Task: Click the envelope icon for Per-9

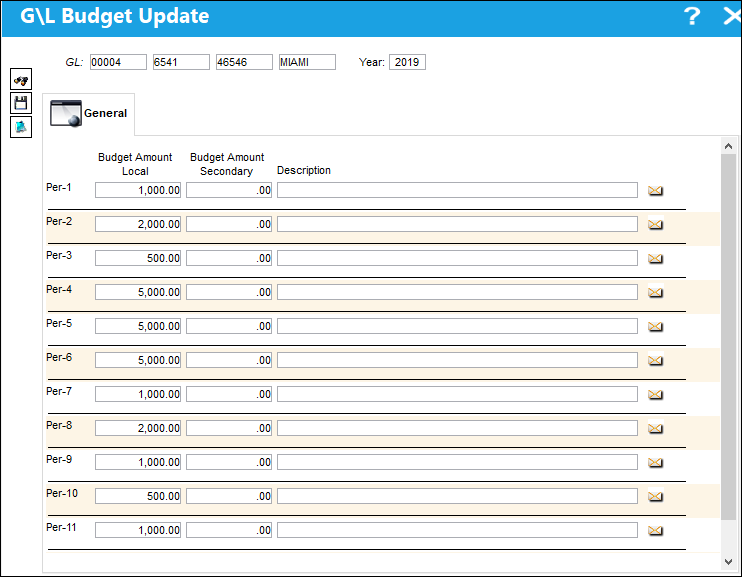Action: tap(655, 462)
